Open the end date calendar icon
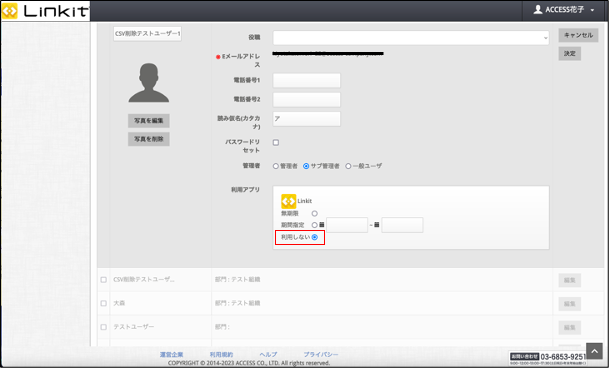 coord(376,225)
